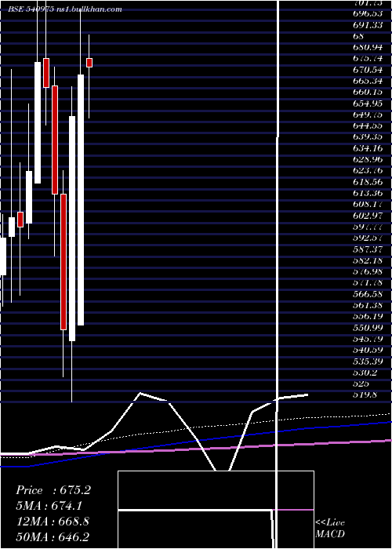
Task: Click the tall red candle spanning 613 to 553
Action: click(x=64, y=261)
